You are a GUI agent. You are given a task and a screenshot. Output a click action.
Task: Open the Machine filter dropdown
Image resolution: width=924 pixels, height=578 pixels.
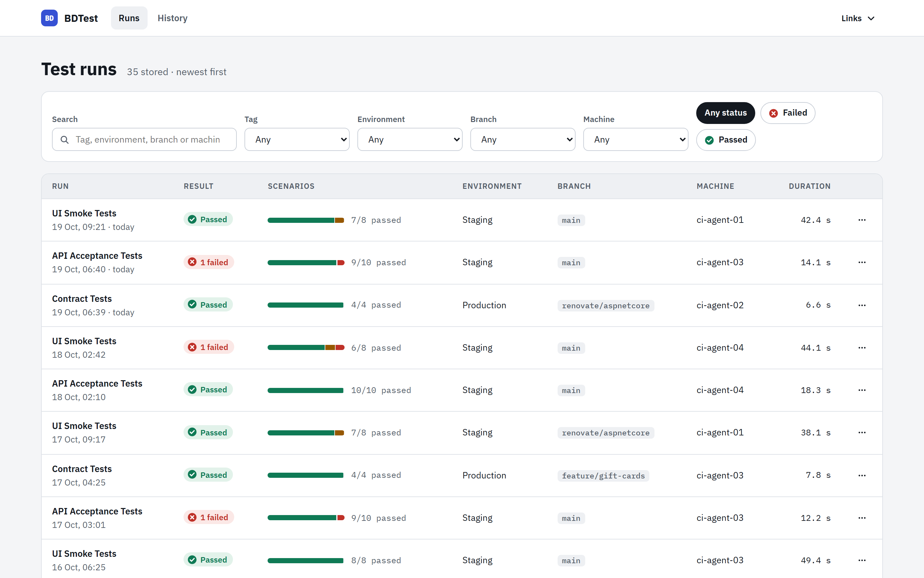[636, 140]
